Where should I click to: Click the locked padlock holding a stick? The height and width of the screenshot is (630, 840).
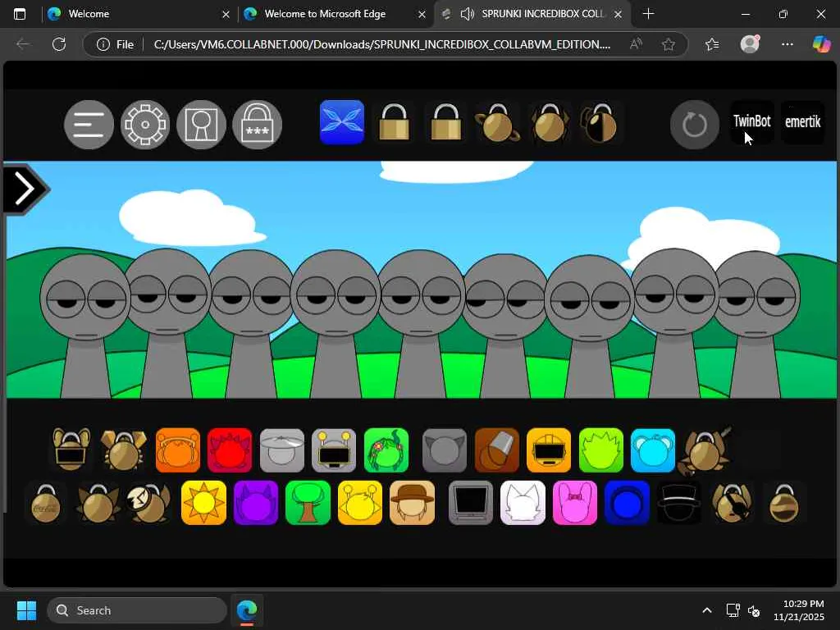[704, 451]
